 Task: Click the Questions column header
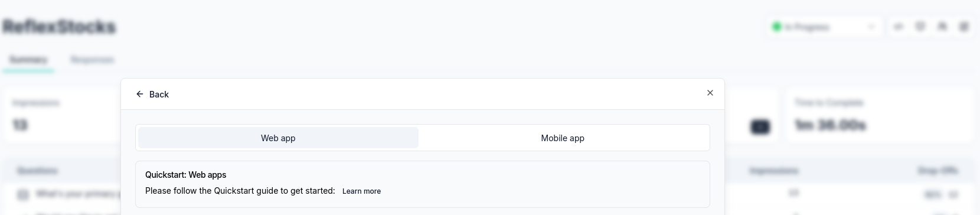37,171
